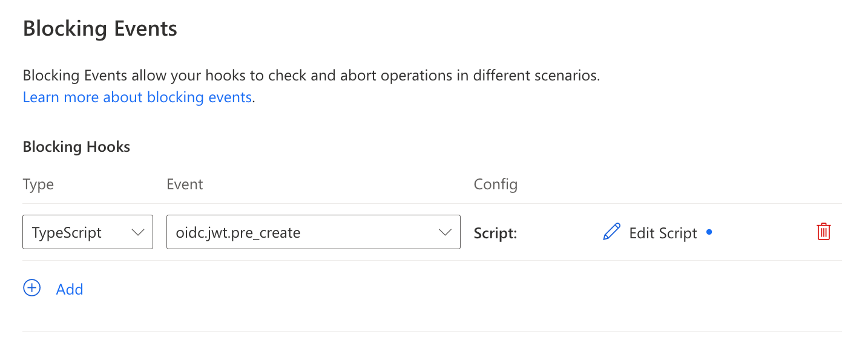Click the blue dot next to Edit Script
This screenshot has width=868, height=352.
click(x=709, y=232)
